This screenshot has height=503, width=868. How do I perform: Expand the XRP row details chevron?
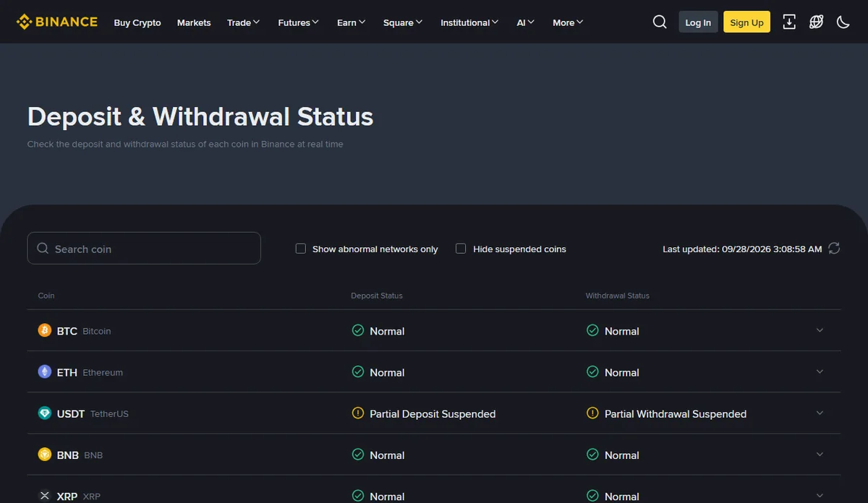click(820, 496)
